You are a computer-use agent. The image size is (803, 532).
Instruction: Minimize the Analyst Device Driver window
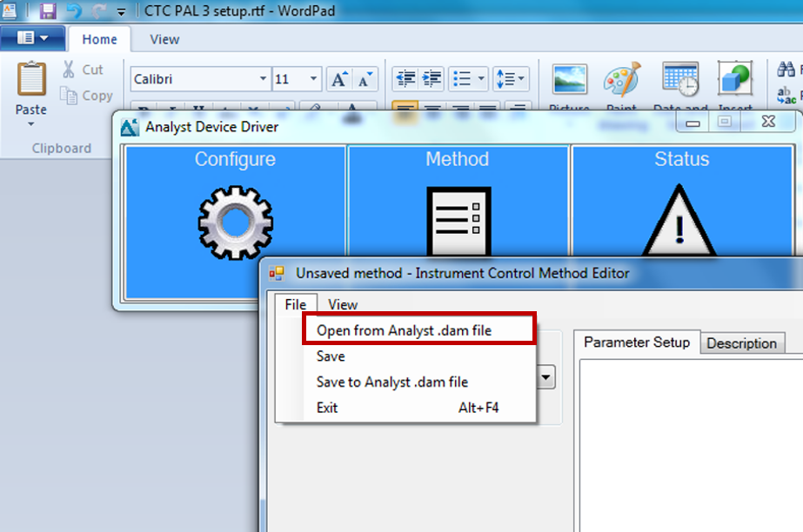693,123
